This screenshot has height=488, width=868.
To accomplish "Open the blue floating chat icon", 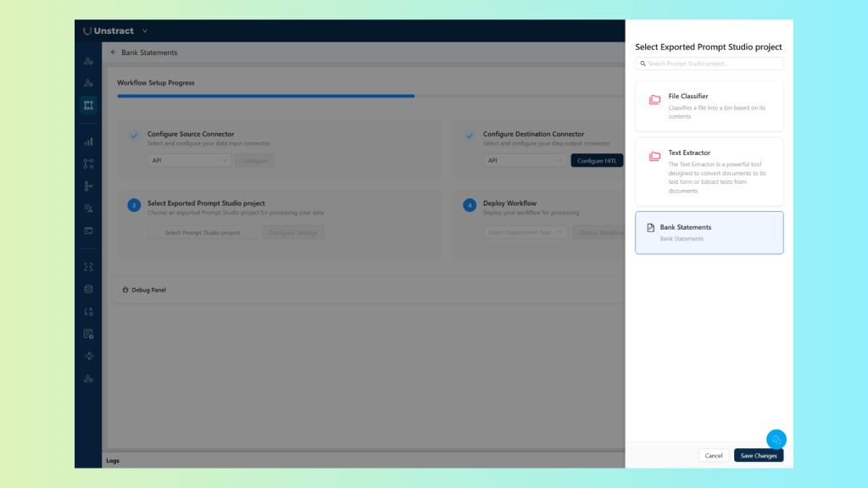I will (776, 439).
